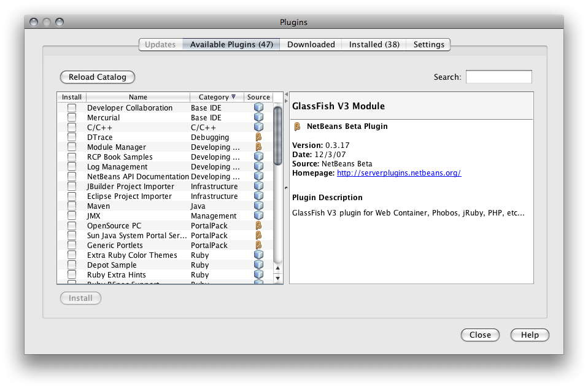The image size is (588, 388).
Task: Click source icon in Maven row
Action: pyautogui.click(x=258, y=206)
